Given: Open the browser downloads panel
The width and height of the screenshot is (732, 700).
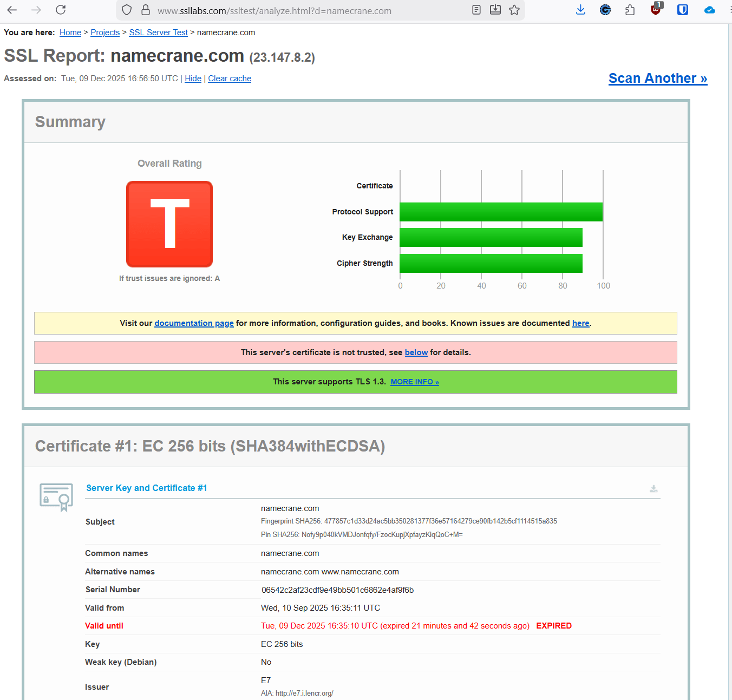Looking at the screenshot, I should pyautogui.click(x=580, y=10).
